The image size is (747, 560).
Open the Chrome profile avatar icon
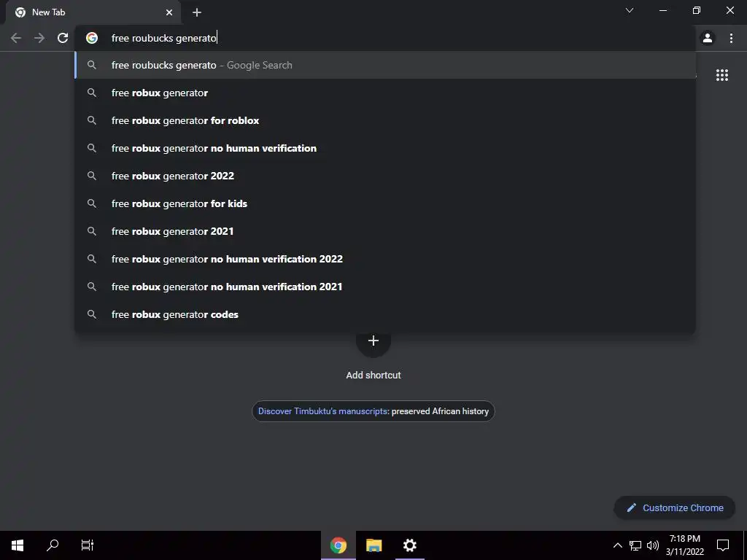[x=708, y=38]
